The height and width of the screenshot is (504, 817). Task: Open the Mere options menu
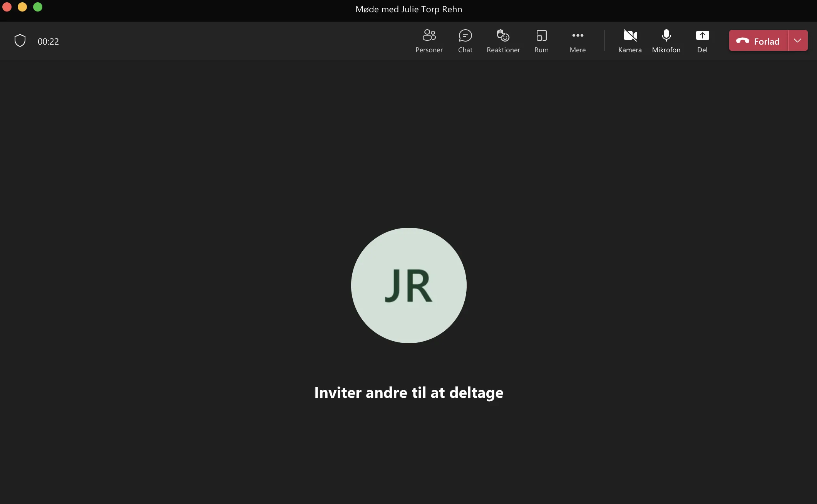pos(578,41)
